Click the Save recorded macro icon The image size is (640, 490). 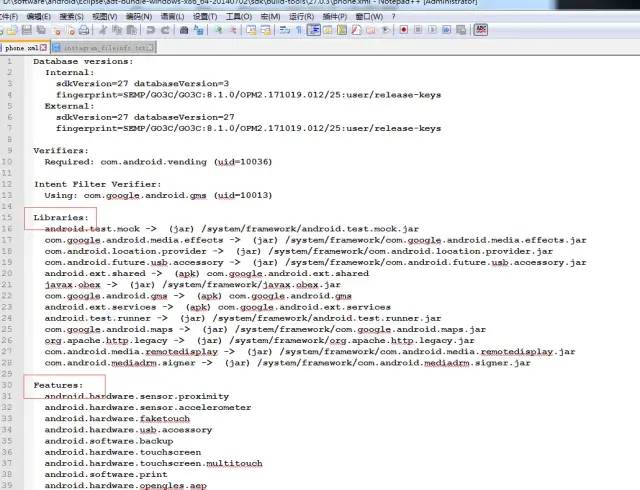coord(461,30)
